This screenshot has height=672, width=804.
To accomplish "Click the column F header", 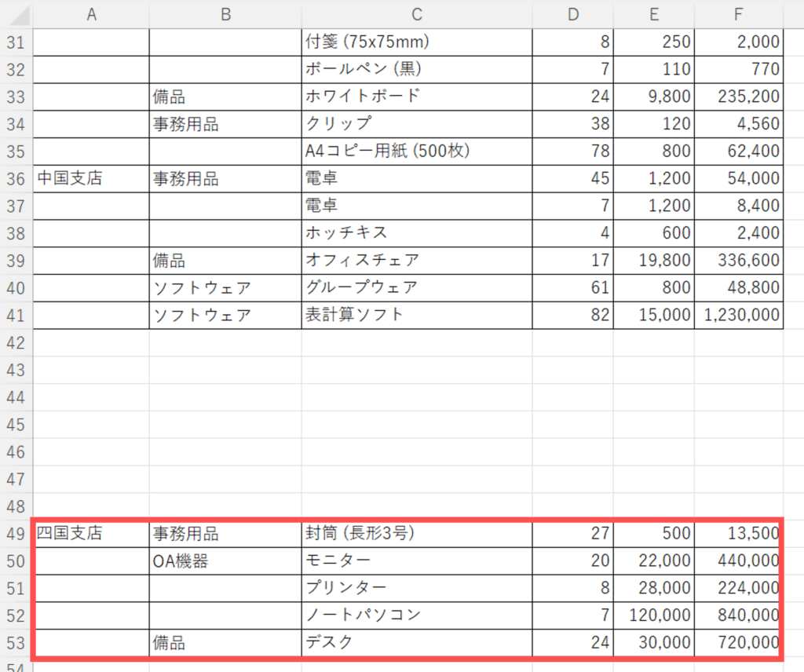I will 738,14.
